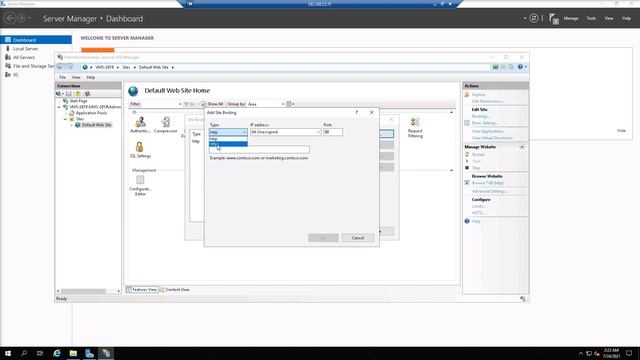Open the Configuration Editor icon
The width and height of the screenshot is (640, 360).
140,185
